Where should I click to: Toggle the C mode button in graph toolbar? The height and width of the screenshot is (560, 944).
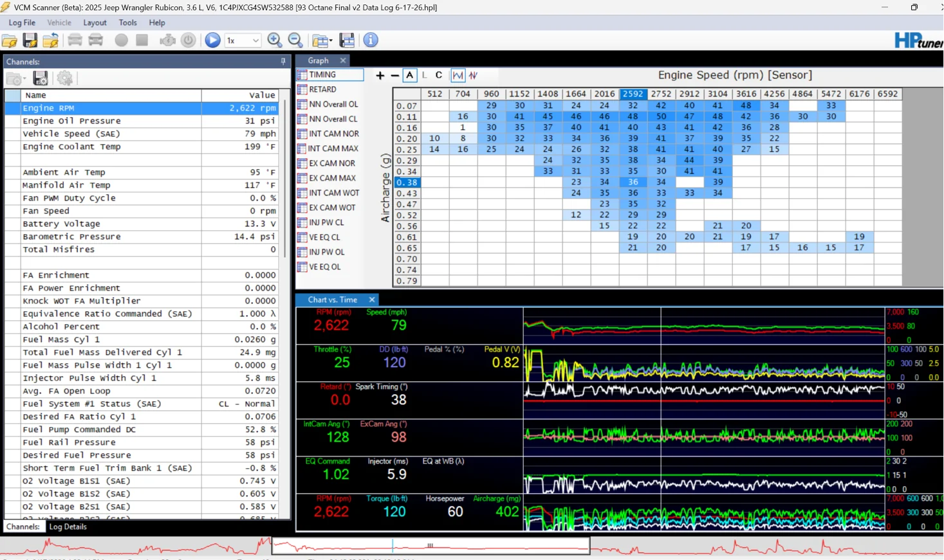pos(439,75)
